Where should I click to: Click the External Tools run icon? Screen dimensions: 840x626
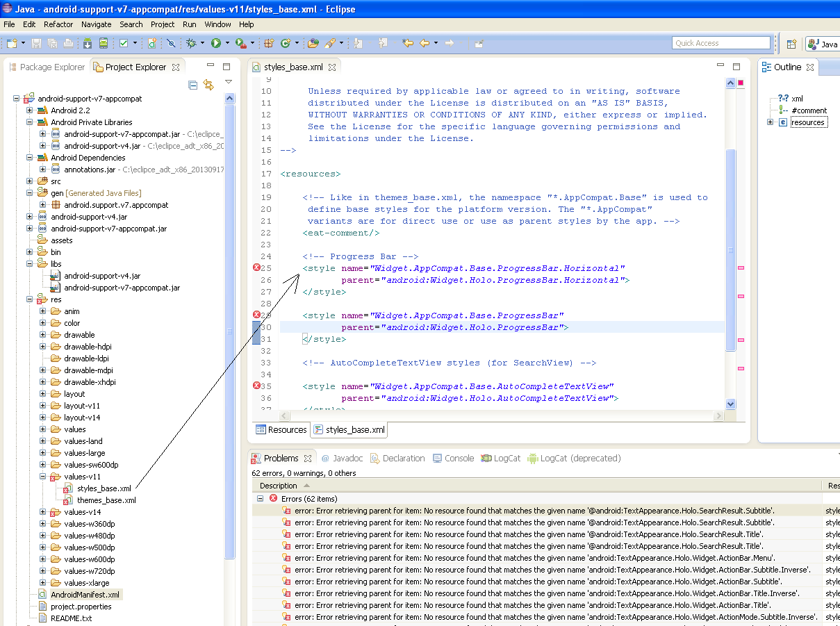tap(240, 43)
